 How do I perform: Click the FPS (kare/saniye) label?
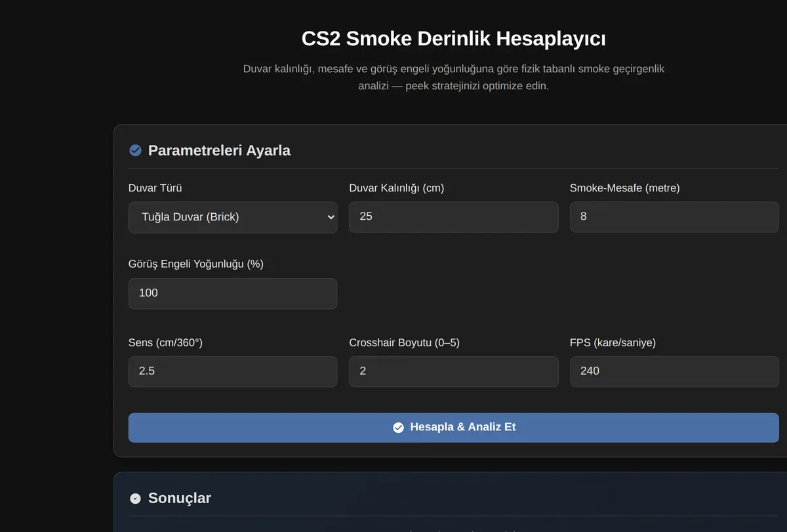click(613, 342)
